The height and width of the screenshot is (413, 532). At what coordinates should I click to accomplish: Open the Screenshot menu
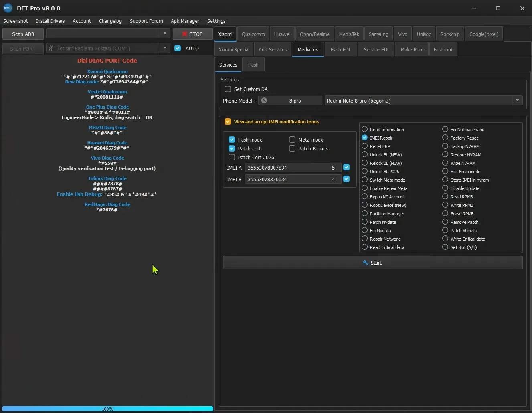16,21
